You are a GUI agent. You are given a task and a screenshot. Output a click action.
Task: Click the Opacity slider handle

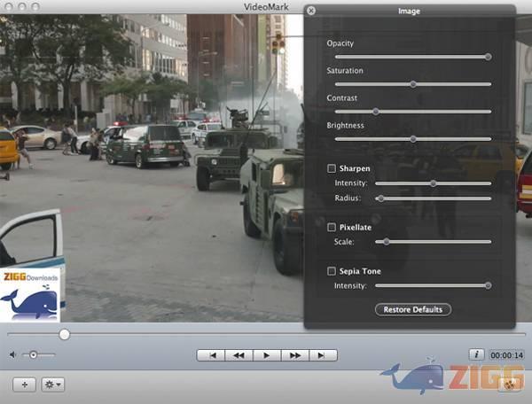coord(488,57)
